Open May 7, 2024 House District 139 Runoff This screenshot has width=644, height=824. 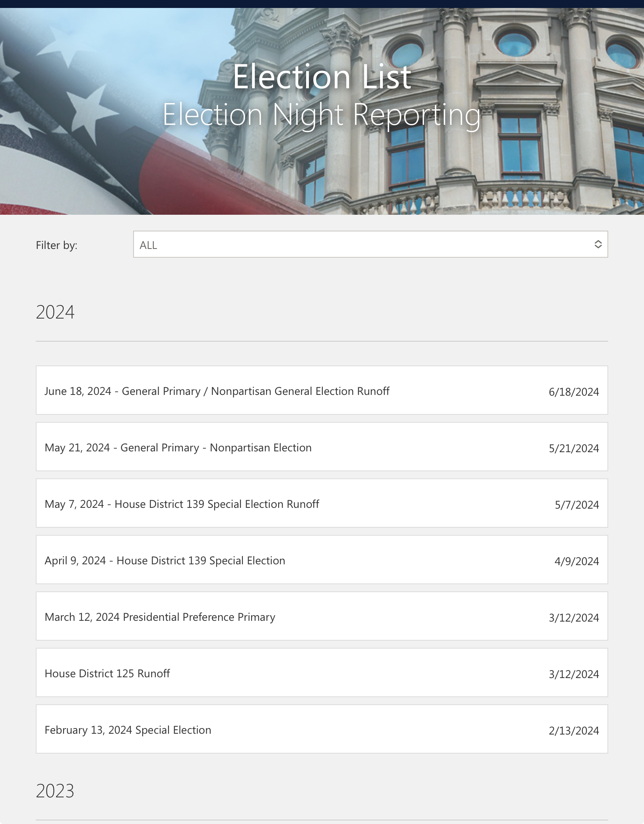[322, 503]
